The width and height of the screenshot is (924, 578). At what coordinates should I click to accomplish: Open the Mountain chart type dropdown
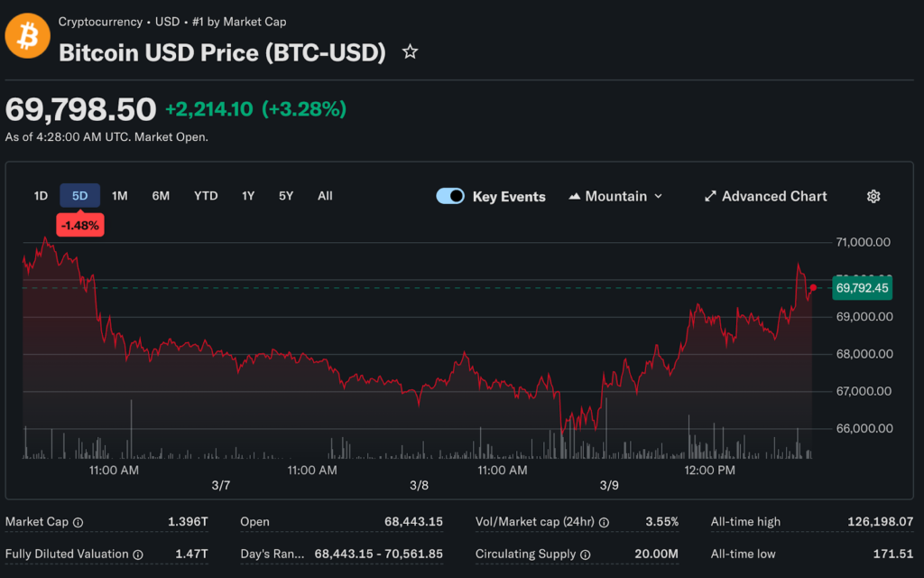tap(615, 196)
